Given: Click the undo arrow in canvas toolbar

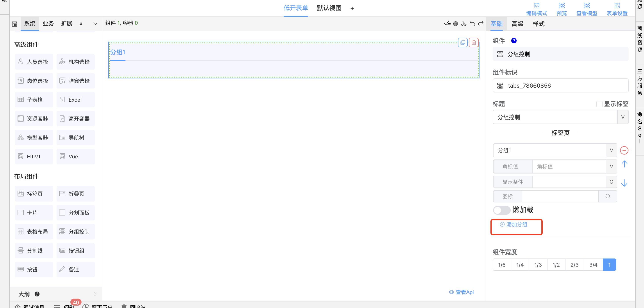Looking at the screenshot, I should pos(472,24).
